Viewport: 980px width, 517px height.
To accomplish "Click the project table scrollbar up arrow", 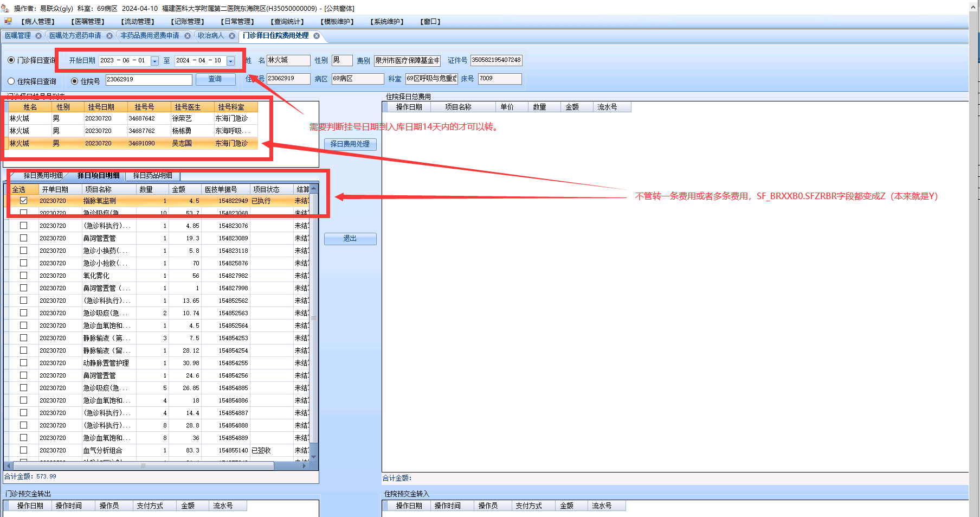I will pyautogui.click(x=313, y=188).
